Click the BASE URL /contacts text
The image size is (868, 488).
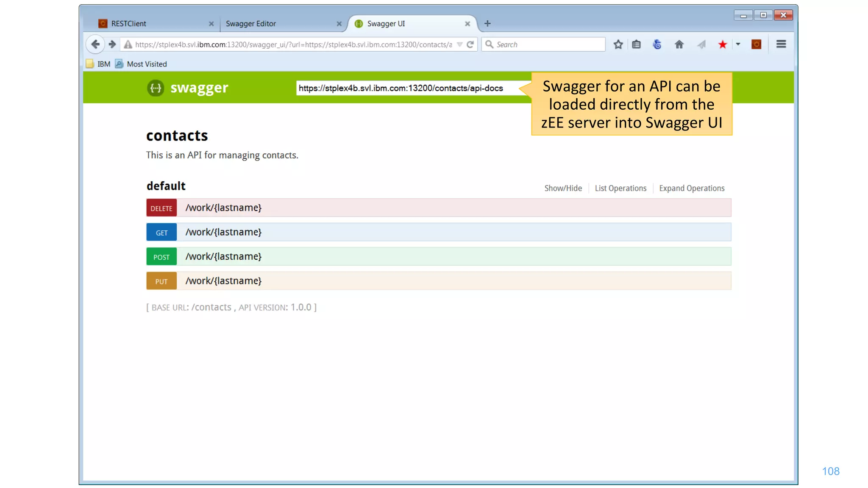point(191,307)
